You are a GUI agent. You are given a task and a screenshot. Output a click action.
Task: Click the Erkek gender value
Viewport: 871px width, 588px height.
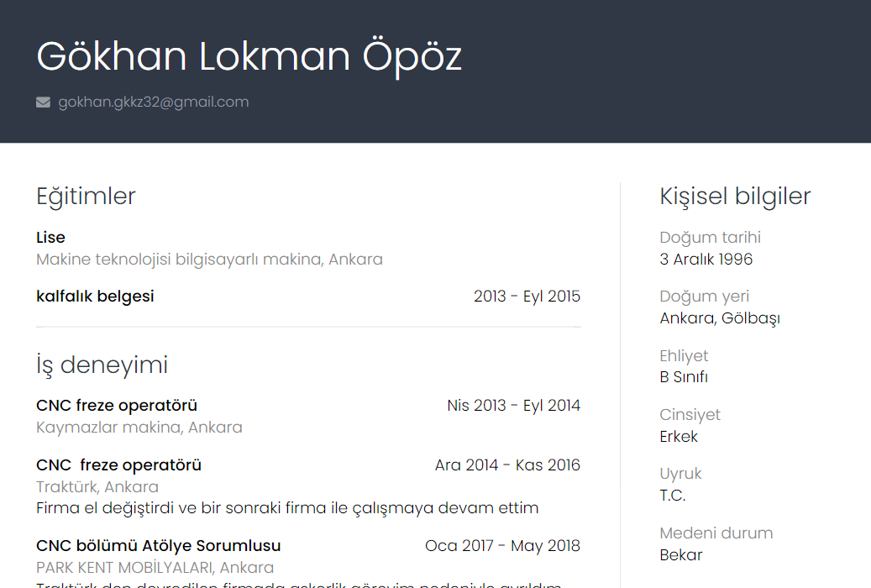(x=679, y=437)
